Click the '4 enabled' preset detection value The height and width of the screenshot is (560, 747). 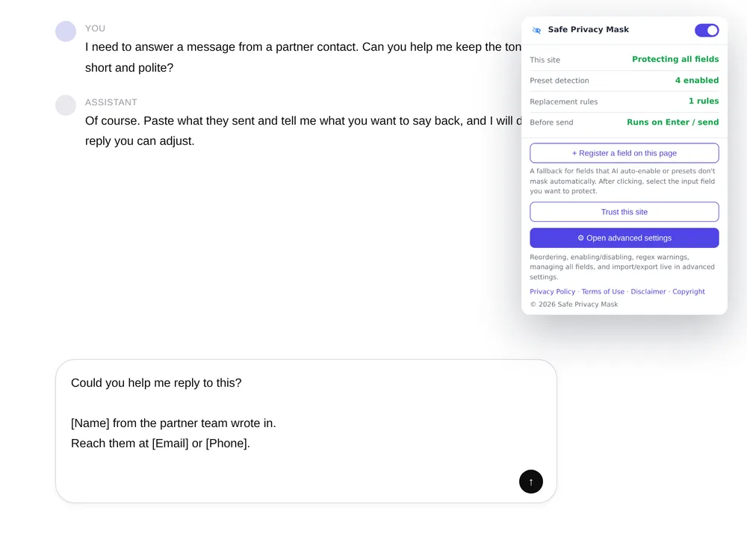coord(696,80)
